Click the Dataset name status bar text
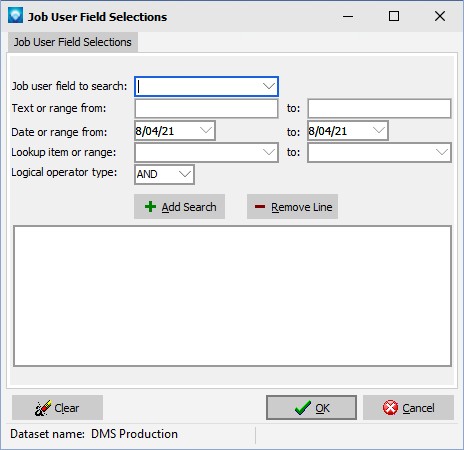Image resolution: width=464 pixels, height=450 pixels. coord(94,434)
